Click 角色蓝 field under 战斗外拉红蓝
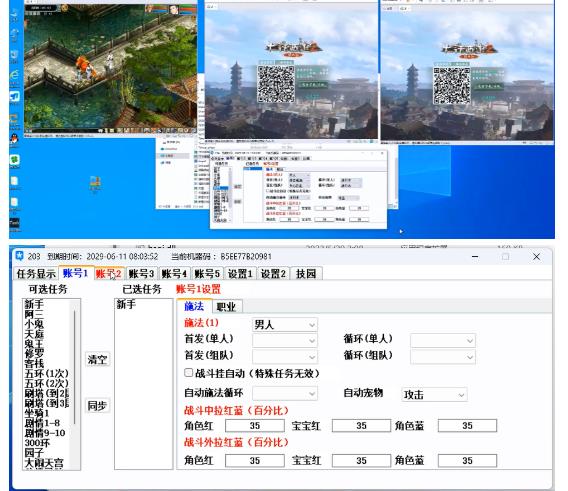 point(467,461)
